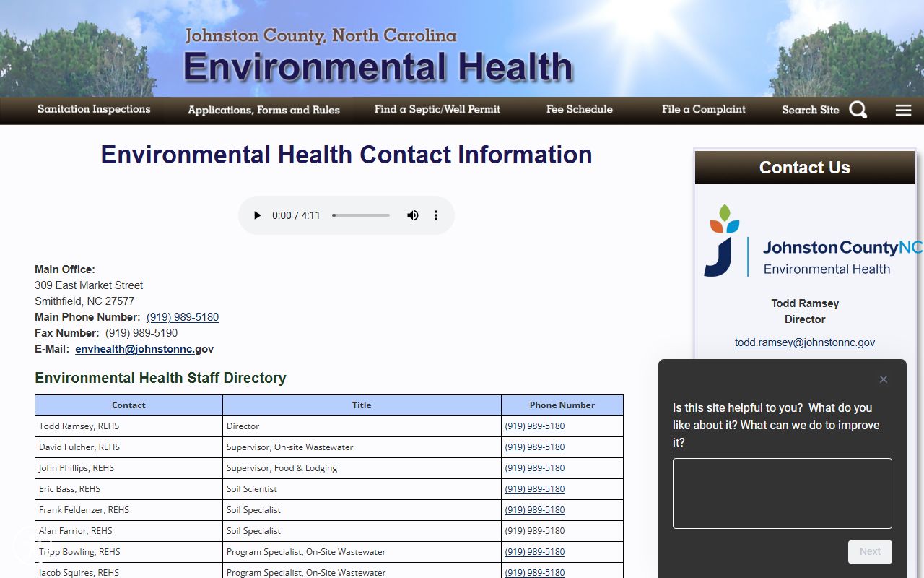Call the main phone number link
Screen dimensions: 924x578
[183, 317]
